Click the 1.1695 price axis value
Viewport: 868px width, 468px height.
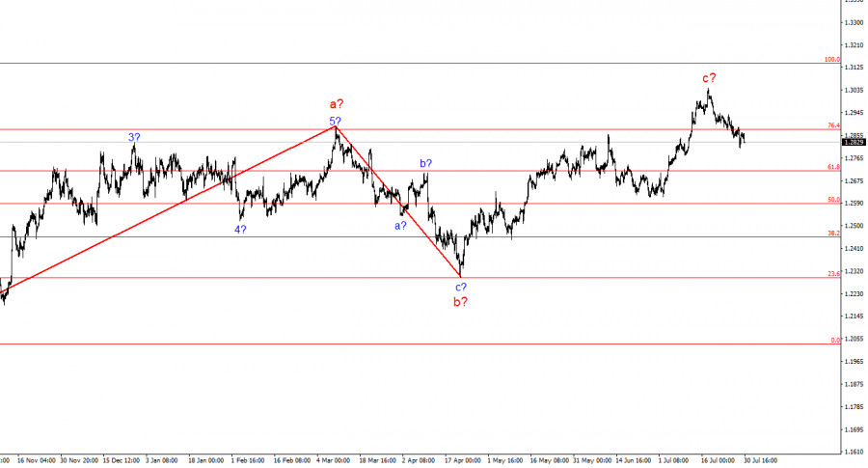tap(854, 429)
